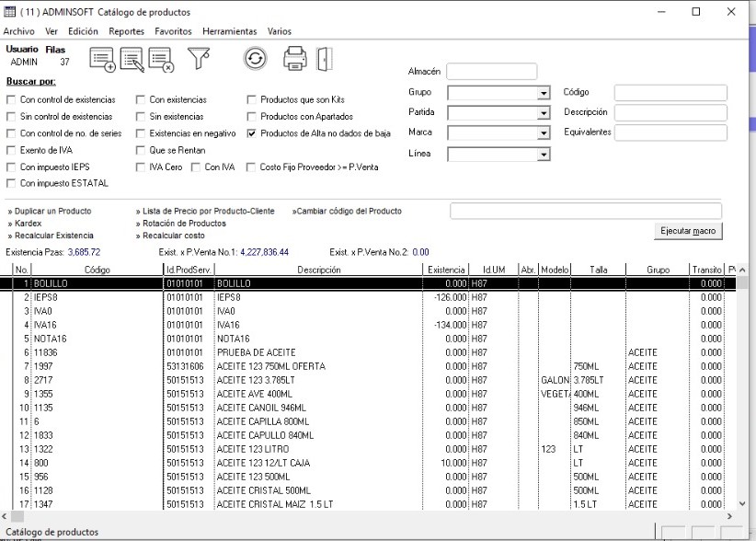Image resolution: width=756 pixels, height=541 pixels.
Task: Open the Reportes menu
Action: 126,31
